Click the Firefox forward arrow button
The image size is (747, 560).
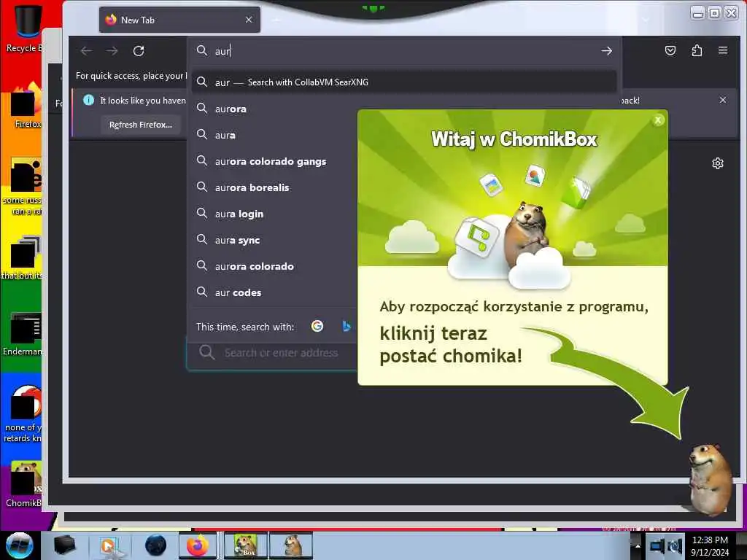coord(112,51)
